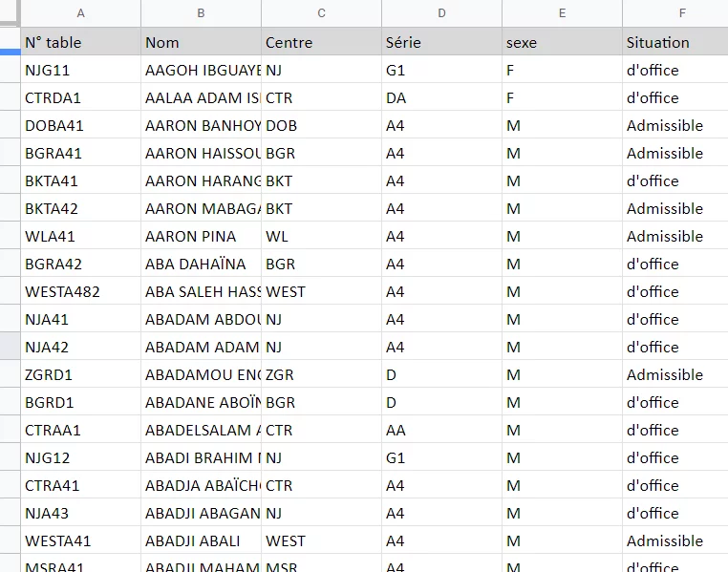Click name cell AAGOH IBGUAYE
This screenshot has height=572, width=728.
201,70
